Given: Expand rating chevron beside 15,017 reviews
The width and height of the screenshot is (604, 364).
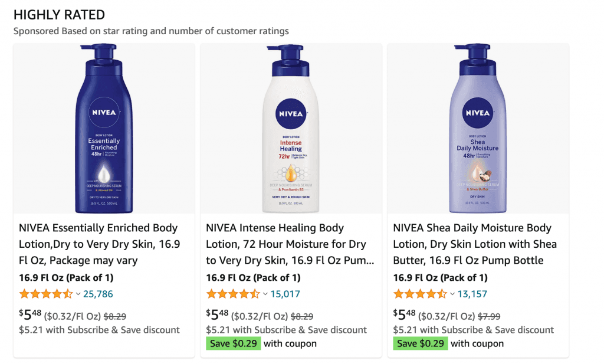Looking at the screenshot, I should point(265,294).
